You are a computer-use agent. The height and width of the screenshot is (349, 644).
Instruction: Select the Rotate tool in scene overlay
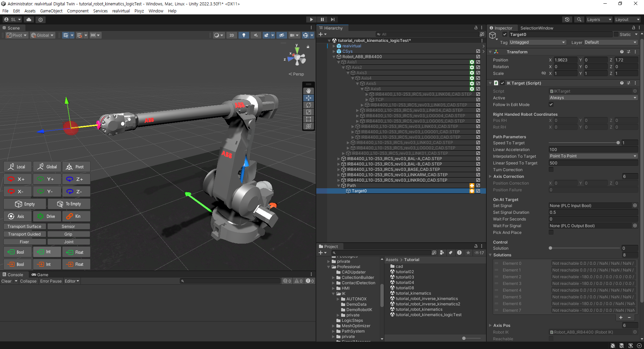[309, 105]
